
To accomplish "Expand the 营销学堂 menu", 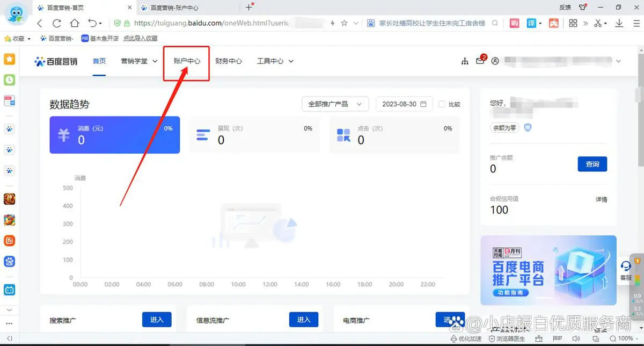I will 139,61.
